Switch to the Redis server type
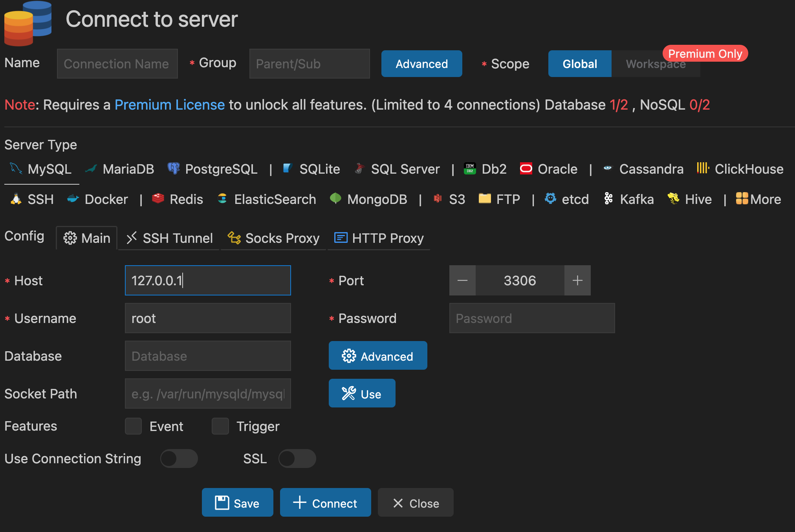Image resolution: width=795 pixels, height=532 pixels. coord(185,199)
